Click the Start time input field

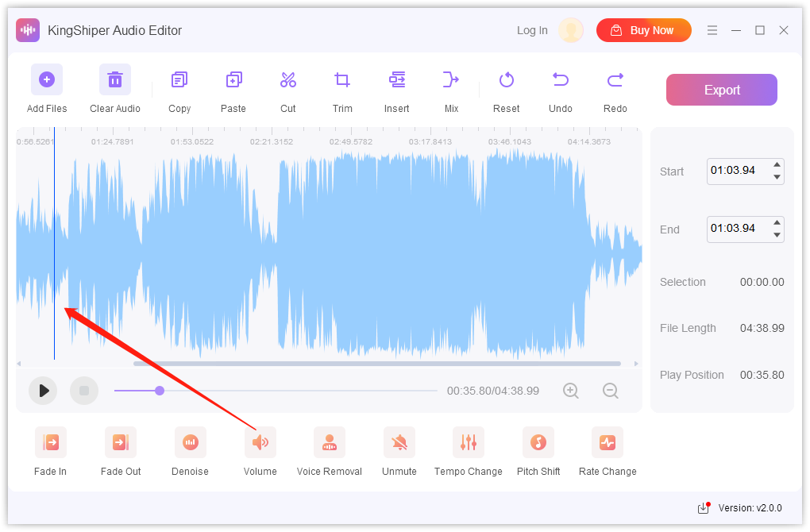[739, 171]
